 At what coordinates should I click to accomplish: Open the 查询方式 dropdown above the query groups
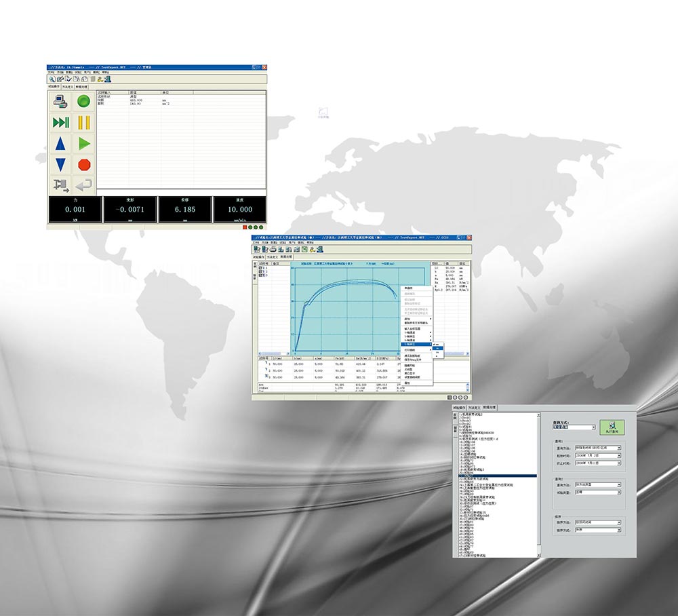[x=593, y=428]
